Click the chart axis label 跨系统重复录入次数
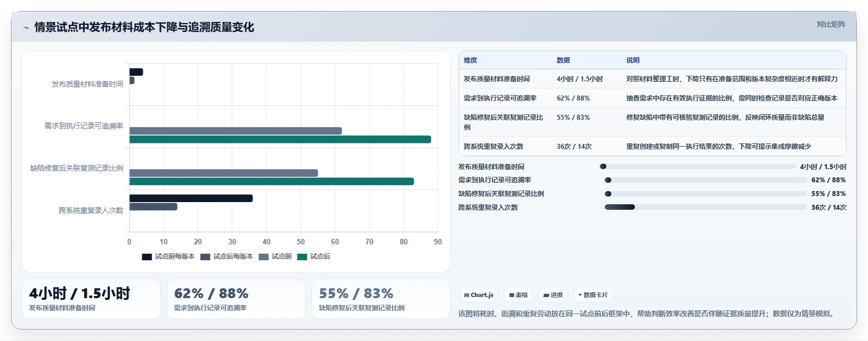The height and width of the screenshot is (341, 868). 91,210
